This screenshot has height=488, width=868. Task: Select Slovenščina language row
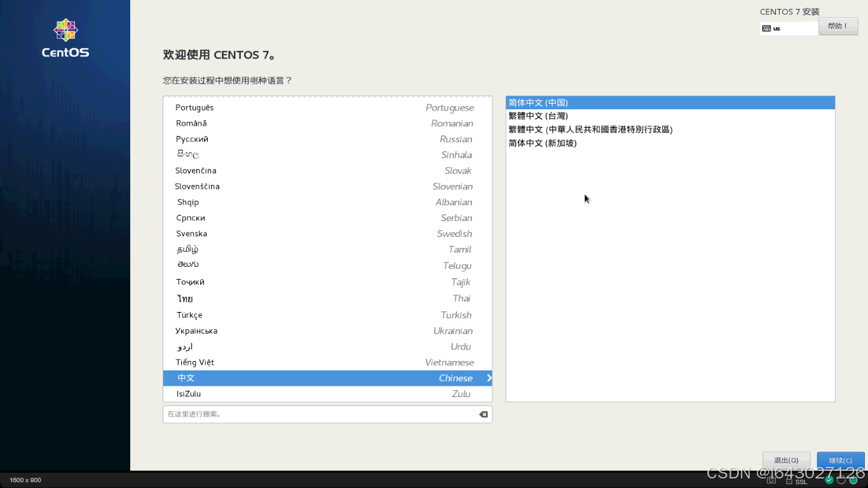click(x=327, y=186)
